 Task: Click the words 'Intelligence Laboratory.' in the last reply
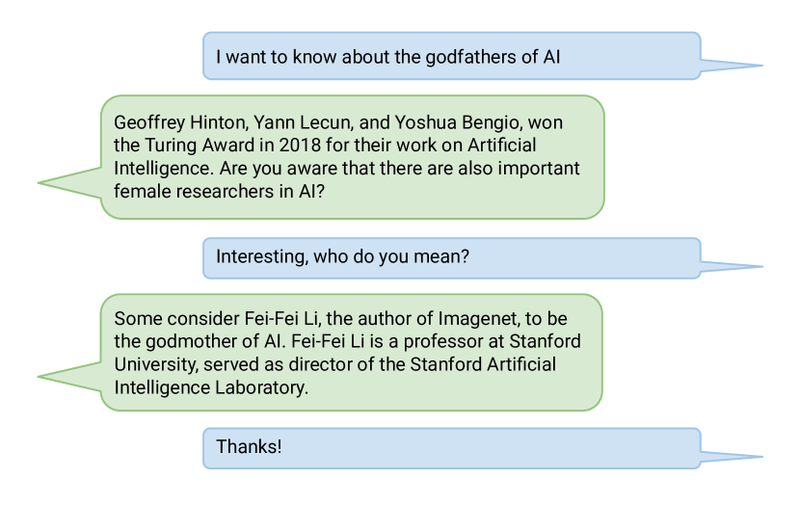coord(211,387)
